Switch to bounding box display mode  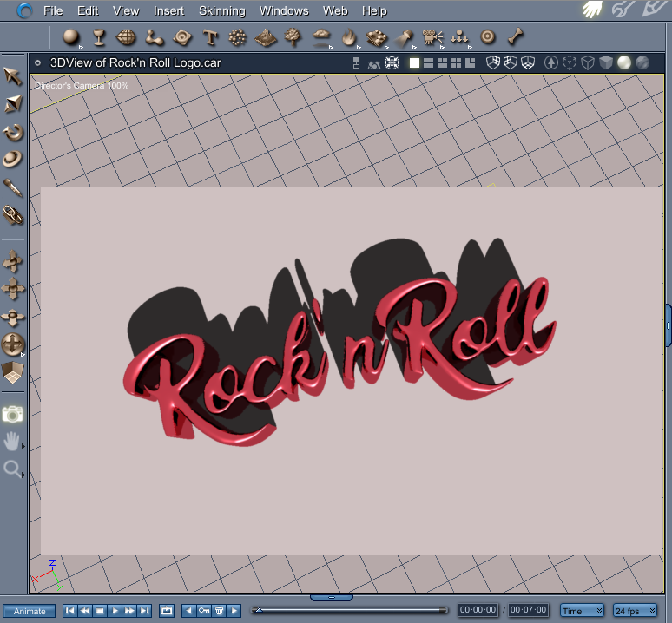tap(570, 63)
